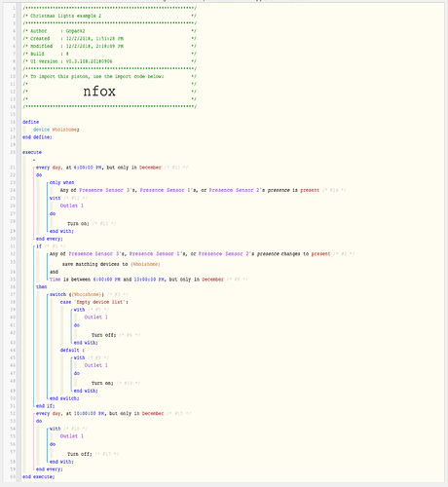Click the 'device WhoIsHome' variable line
Screen dimensions: 448x487
[x=56, y=130]
